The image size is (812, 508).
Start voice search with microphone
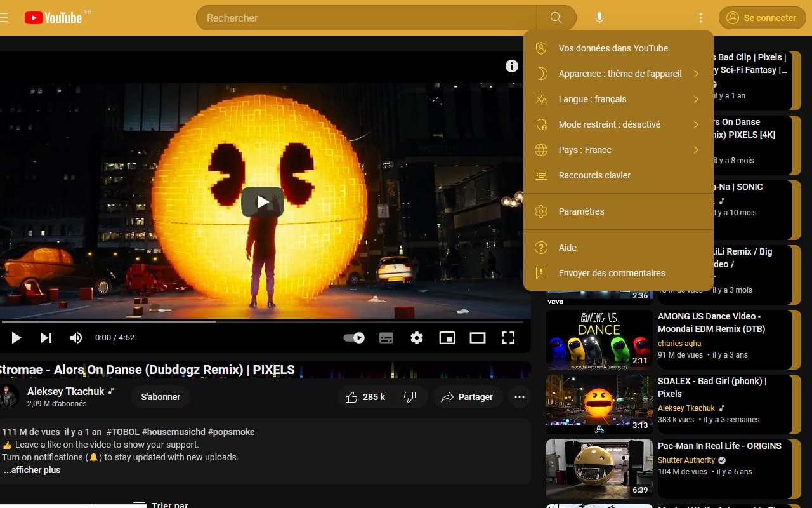[599, 18]
